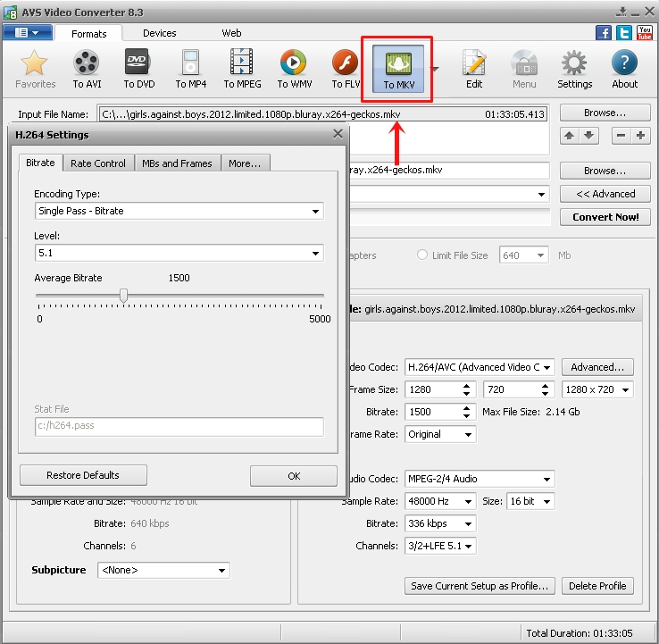Viewport: 659px width, 644px height.
Task: Switch to the Devices tab
Action: click(159, 33)
